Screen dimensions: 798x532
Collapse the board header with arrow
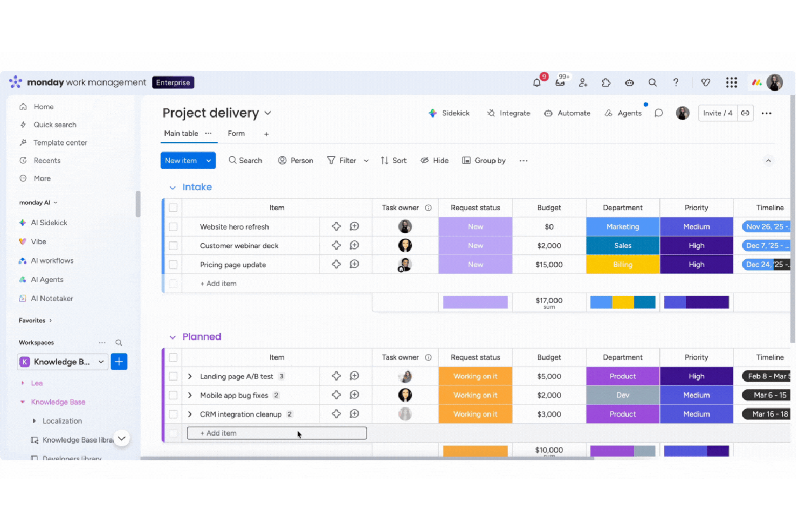(x=768, y=161)
